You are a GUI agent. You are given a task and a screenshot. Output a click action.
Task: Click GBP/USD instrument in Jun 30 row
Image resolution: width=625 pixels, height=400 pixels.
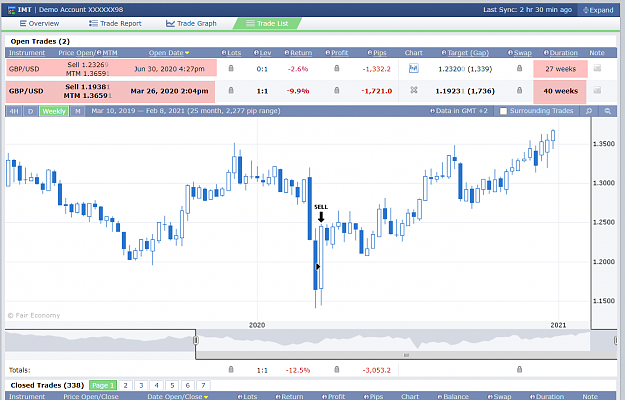click(x=24, y=69)
